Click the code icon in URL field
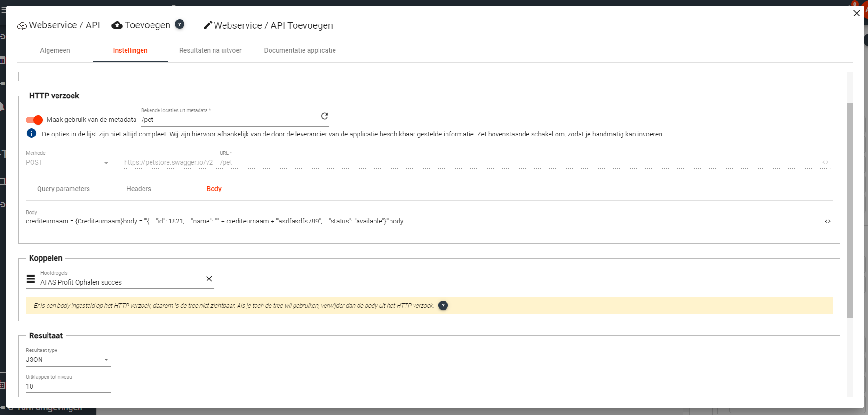 (x=825, y=162)
